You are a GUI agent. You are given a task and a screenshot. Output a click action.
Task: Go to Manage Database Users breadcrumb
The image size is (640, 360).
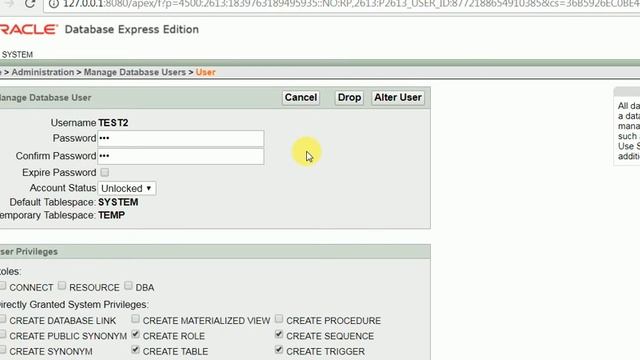135,72
